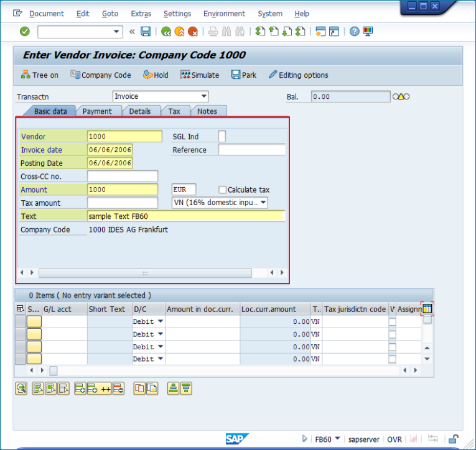Open Help via the question mark icon
The width and height of the screenshot is (476, 450).
[x=355, y=32]
